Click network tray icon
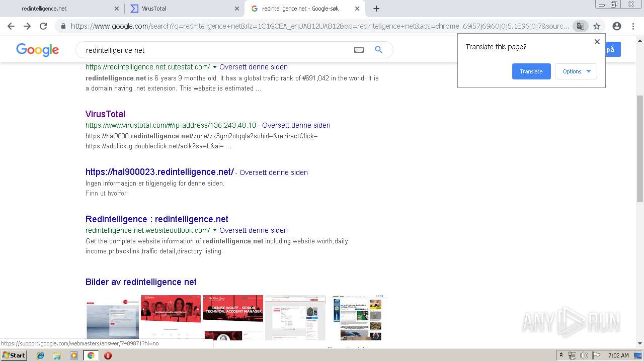The image size is (644, 362). coord(572,355)
